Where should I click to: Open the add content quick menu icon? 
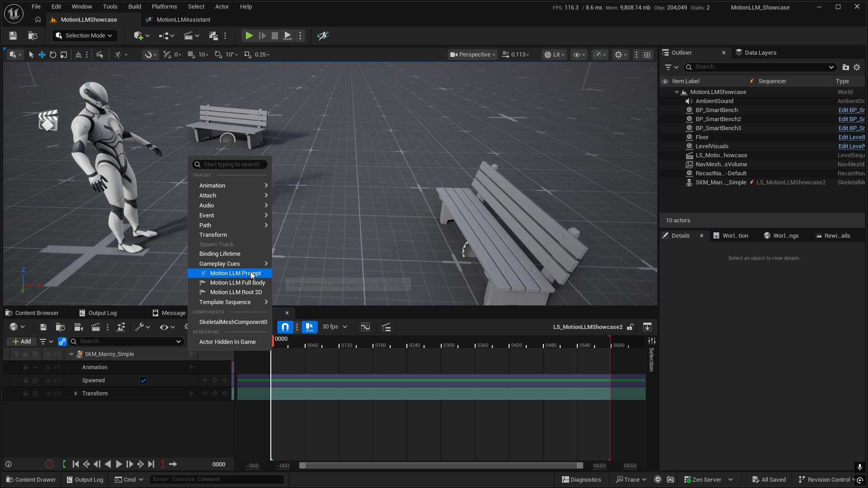(142, 36)
